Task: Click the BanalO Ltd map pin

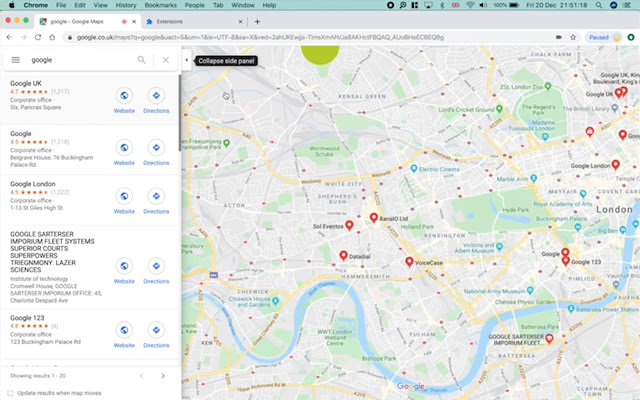Action: click(373, 218)
